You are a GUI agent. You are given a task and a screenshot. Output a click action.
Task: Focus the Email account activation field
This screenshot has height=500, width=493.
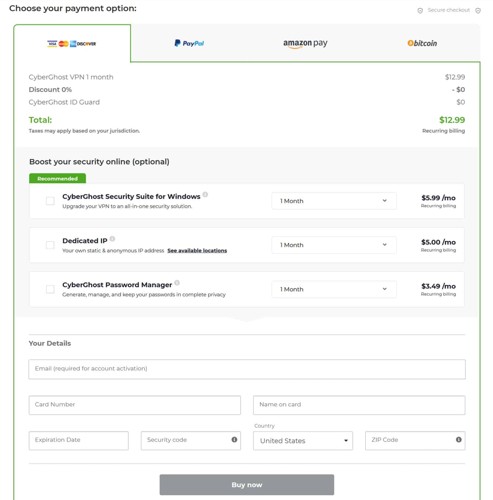click(x=247, y=369)
